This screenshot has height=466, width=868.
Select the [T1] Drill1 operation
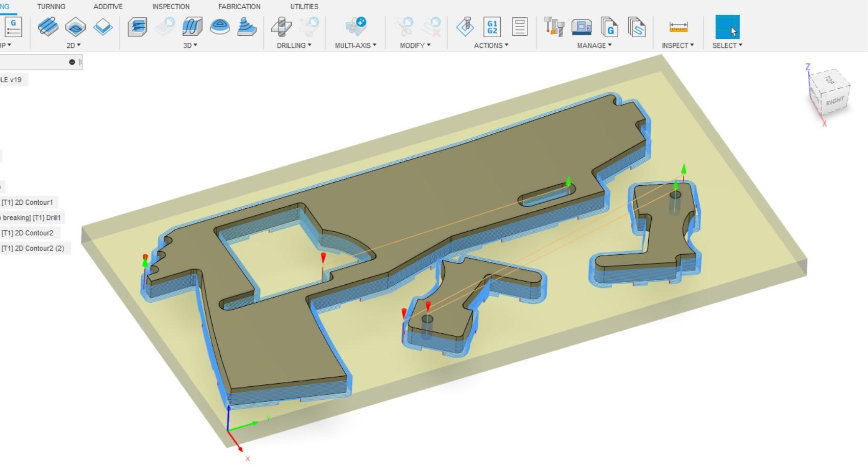(x=31, y=218)
